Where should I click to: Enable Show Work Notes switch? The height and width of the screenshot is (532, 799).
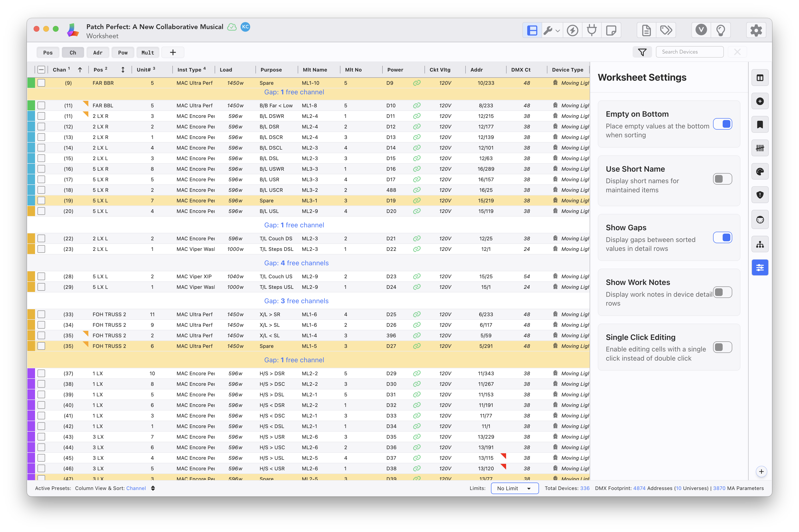point(722,292)
